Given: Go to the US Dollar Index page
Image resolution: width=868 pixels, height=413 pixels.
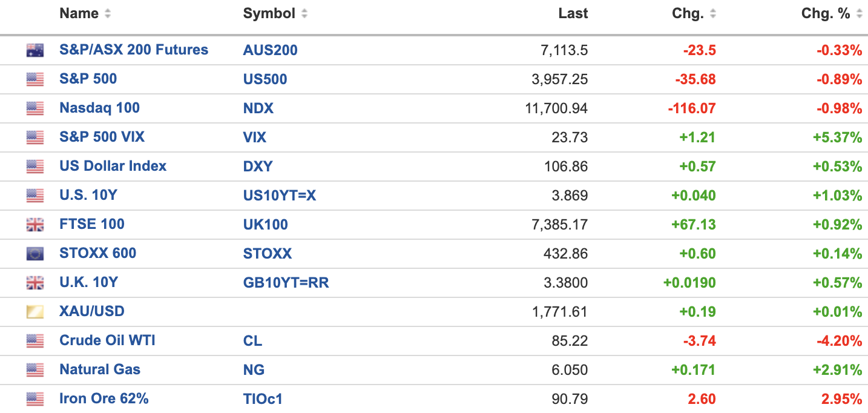Looking at the screenshot, I should [113, 166].
